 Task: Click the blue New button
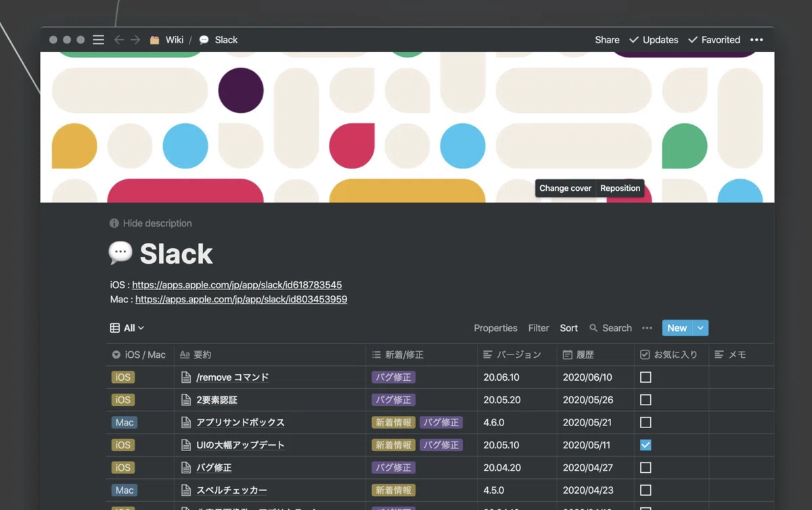[x=677, y=328]
